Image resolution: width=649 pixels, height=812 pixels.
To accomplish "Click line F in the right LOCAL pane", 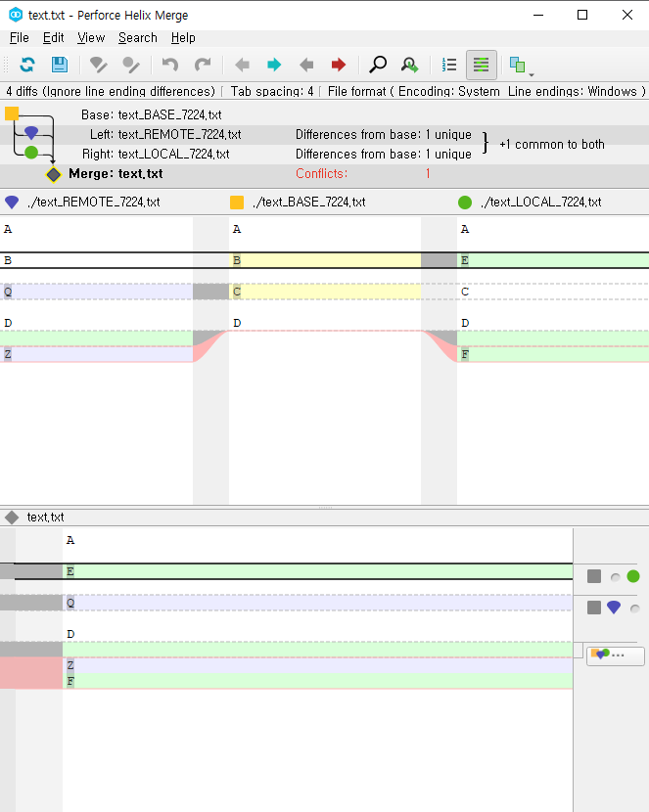I will pos(553,354).
